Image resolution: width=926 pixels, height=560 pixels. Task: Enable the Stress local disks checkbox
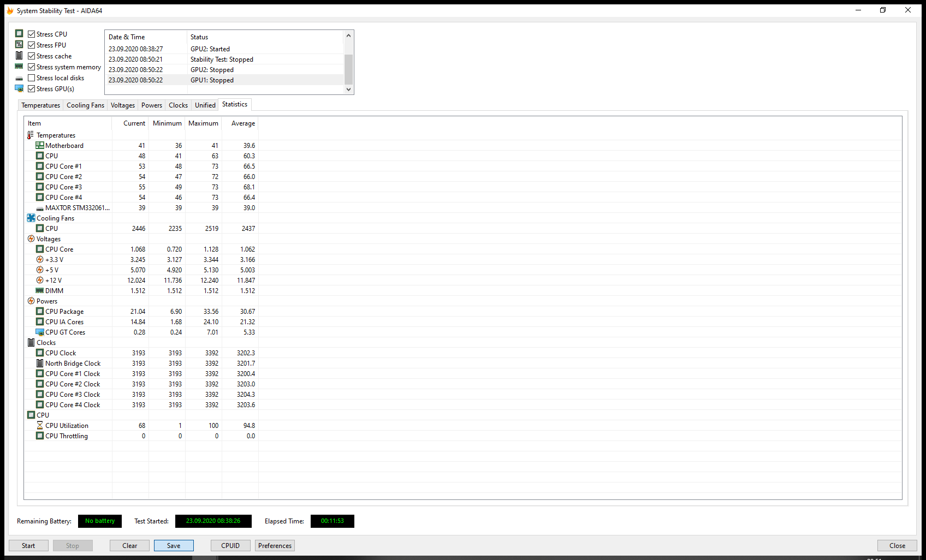(x=32, y=78)
